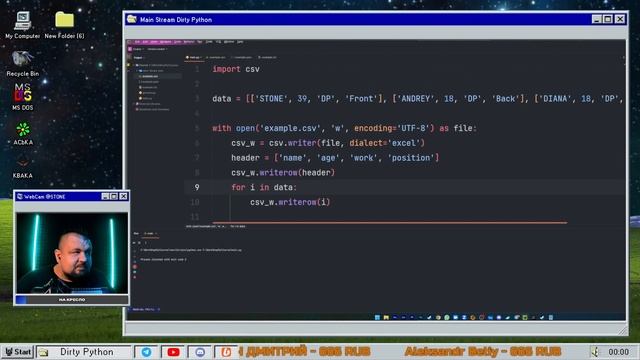
Task: Click the speaker volume icon in the tray
Action: [x=595, y=351]
